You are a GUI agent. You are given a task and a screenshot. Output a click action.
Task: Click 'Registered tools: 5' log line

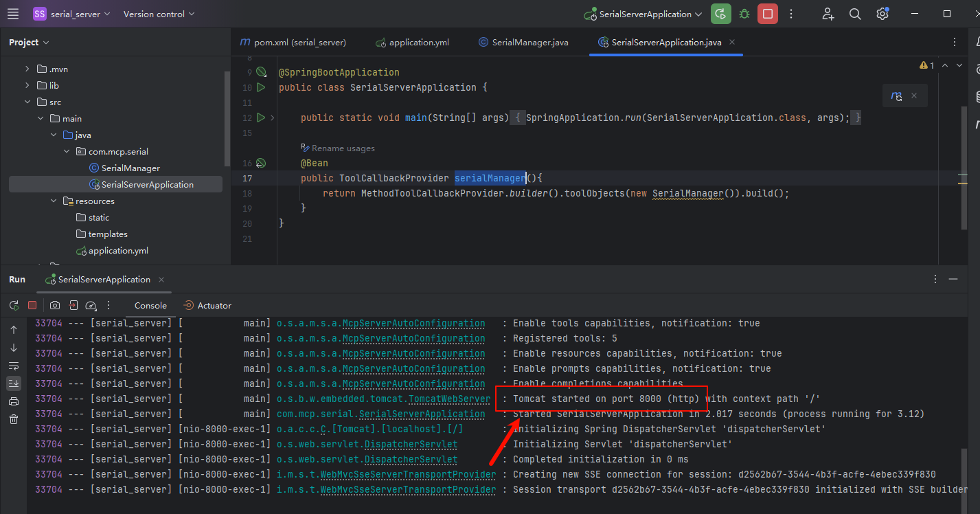pyautogui.click(x=565, y=338)
